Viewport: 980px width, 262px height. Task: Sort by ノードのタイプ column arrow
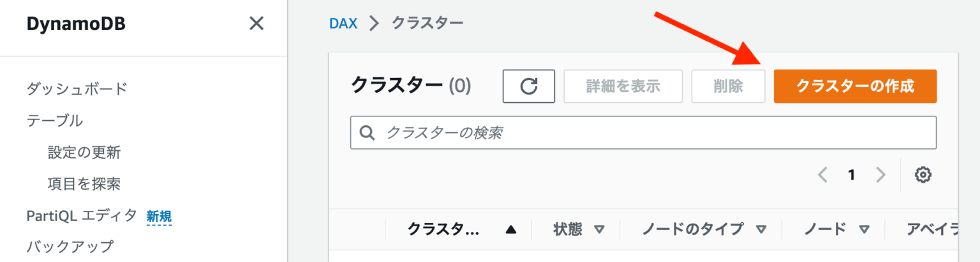761,230
